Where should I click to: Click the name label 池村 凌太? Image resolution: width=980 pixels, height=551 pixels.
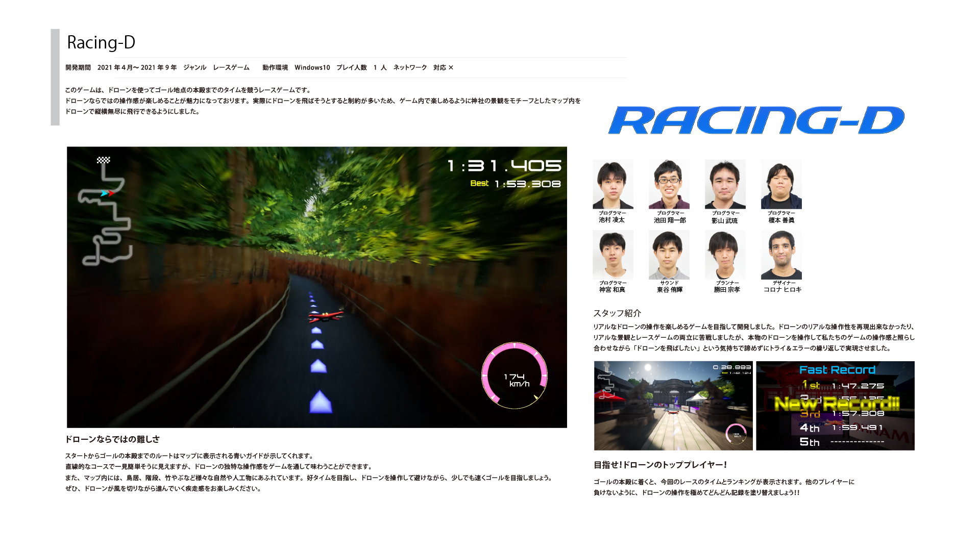611,220
